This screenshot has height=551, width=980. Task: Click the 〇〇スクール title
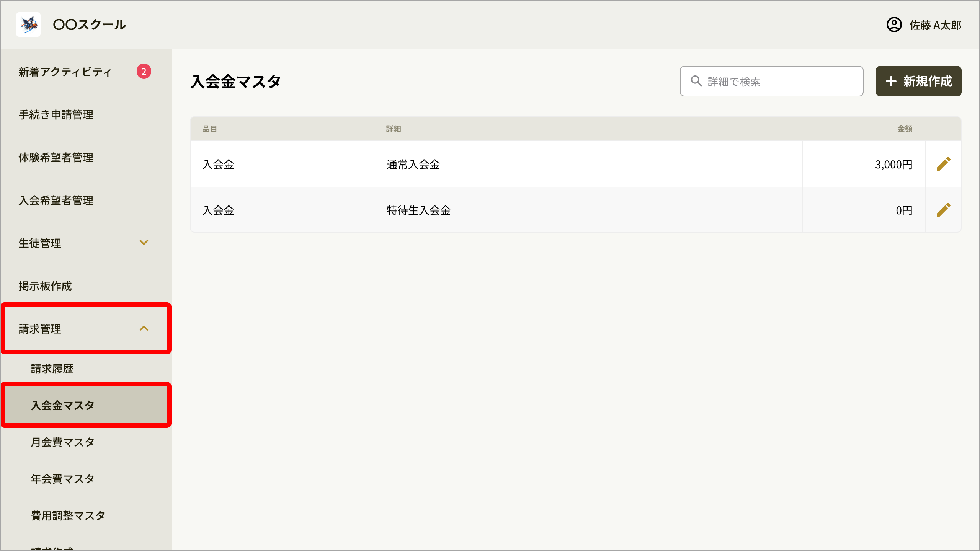[90, 25]
